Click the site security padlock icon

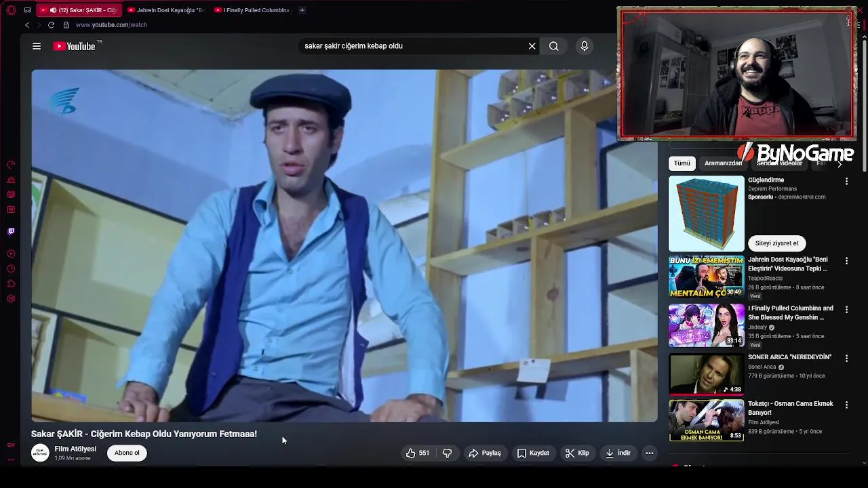[66, 25]
